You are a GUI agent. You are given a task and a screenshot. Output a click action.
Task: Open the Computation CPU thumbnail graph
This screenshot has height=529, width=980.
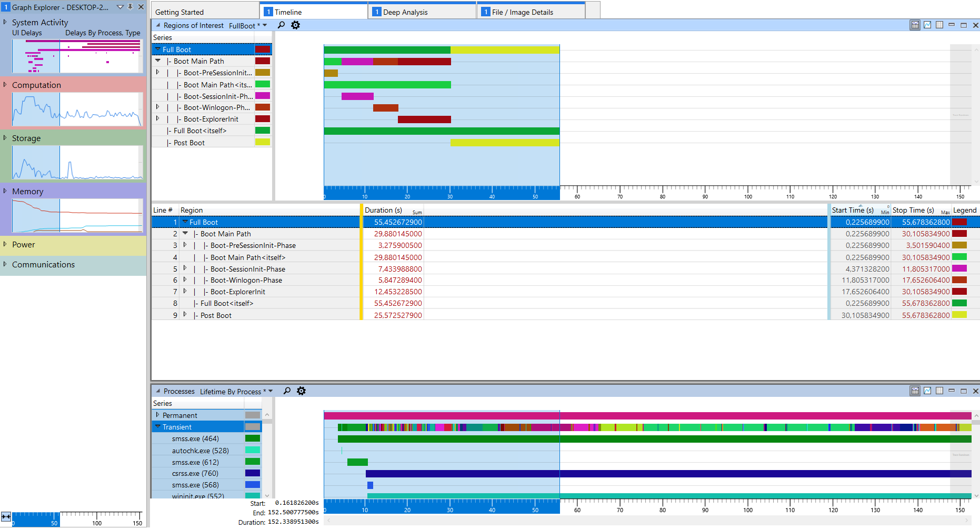pyautogui.click(x=77, y=109)
